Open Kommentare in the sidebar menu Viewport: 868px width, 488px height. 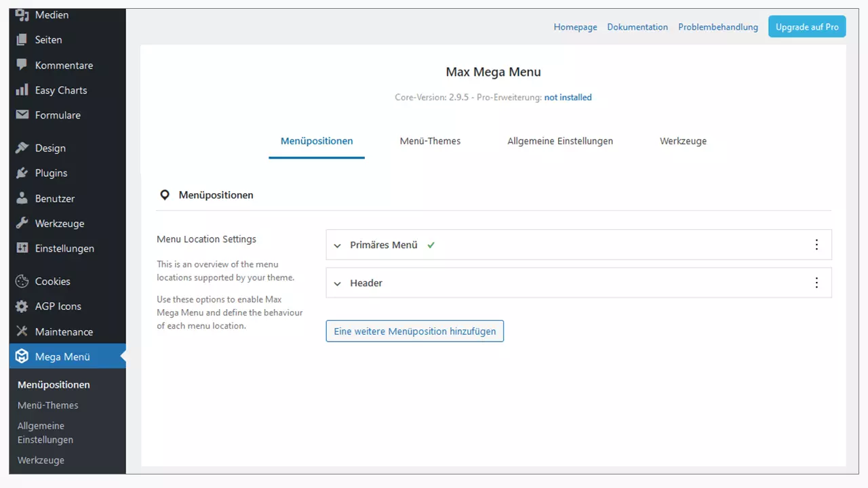64,65
